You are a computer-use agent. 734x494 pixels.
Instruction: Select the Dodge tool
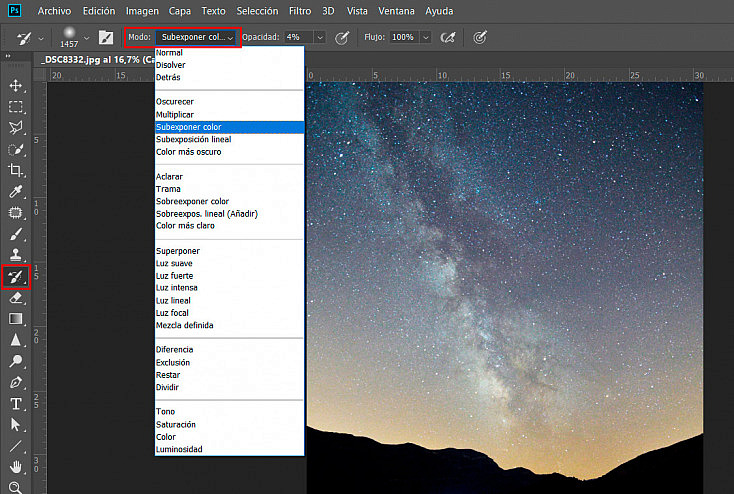(15, 361)
